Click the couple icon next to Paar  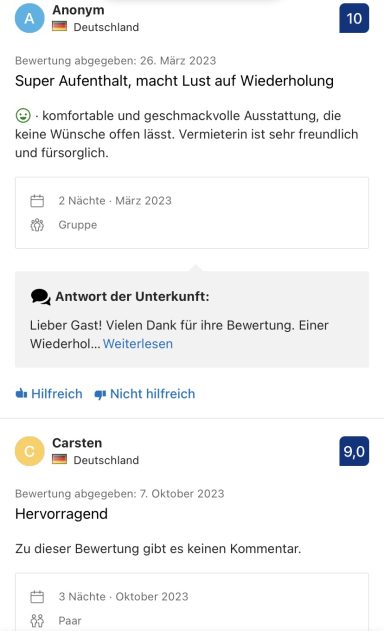tap(37, 621)
